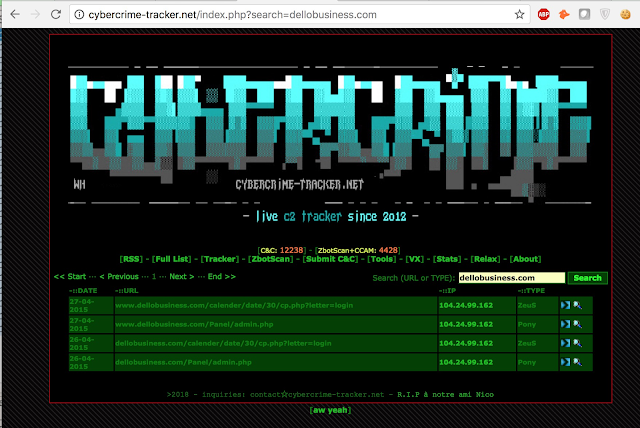
Task: Click the -::DATE column header
Action: [x=83, y=291]
